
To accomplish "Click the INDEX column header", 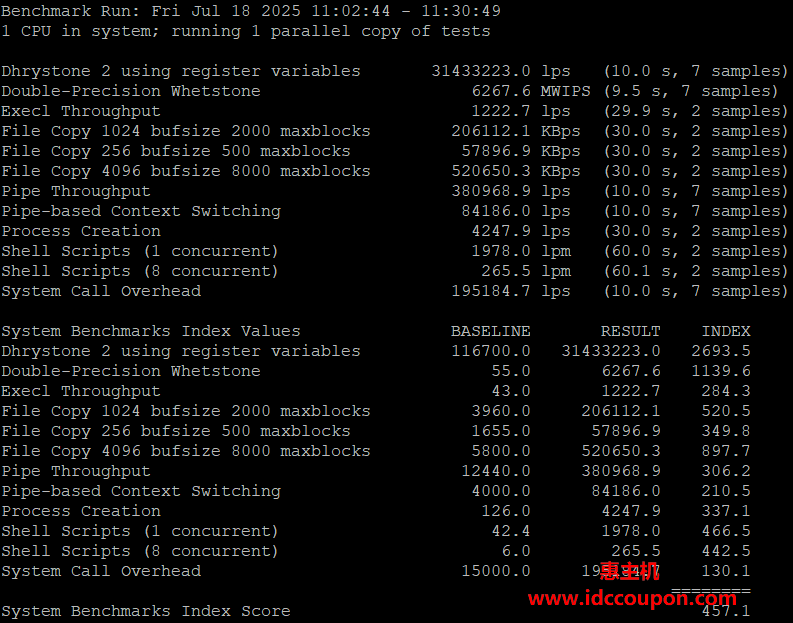I will click(x=726, y=331).
